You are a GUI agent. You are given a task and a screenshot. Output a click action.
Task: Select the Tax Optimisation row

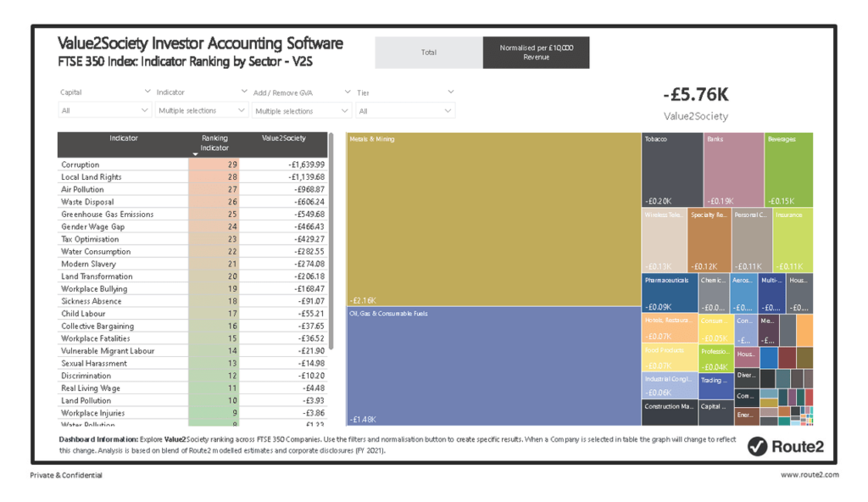(x=192, y=239)
